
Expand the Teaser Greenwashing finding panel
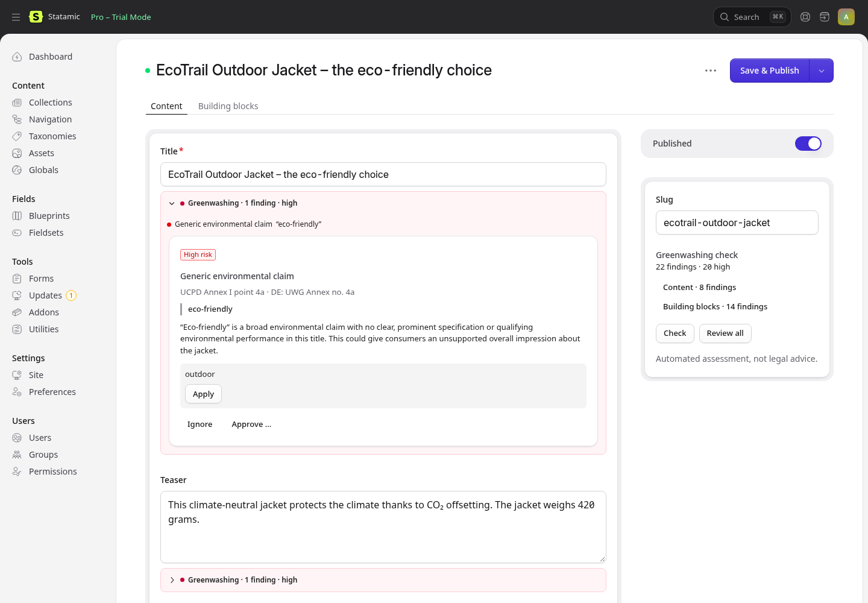[x=172, y=580]
